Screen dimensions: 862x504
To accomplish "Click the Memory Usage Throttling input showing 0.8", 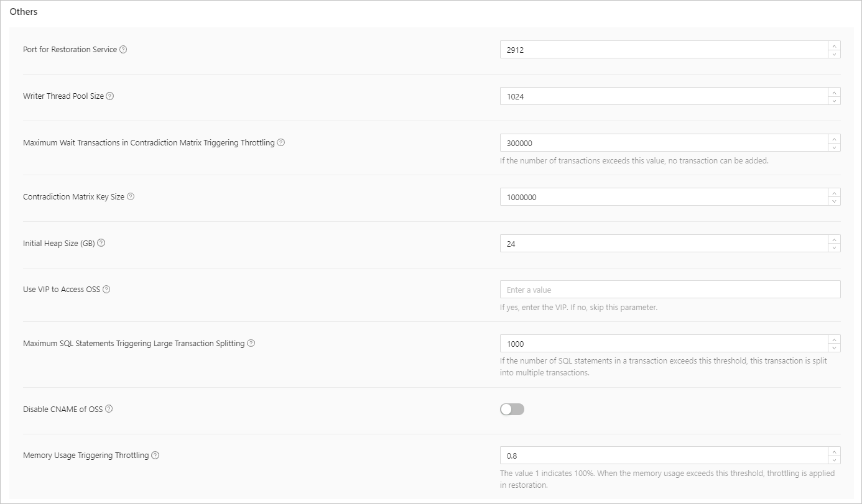I will coord(663,456).
